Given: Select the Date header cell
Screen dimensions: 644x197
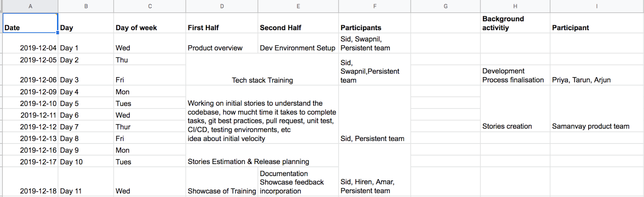Looking at the screenshot, I should pos(30,23).
